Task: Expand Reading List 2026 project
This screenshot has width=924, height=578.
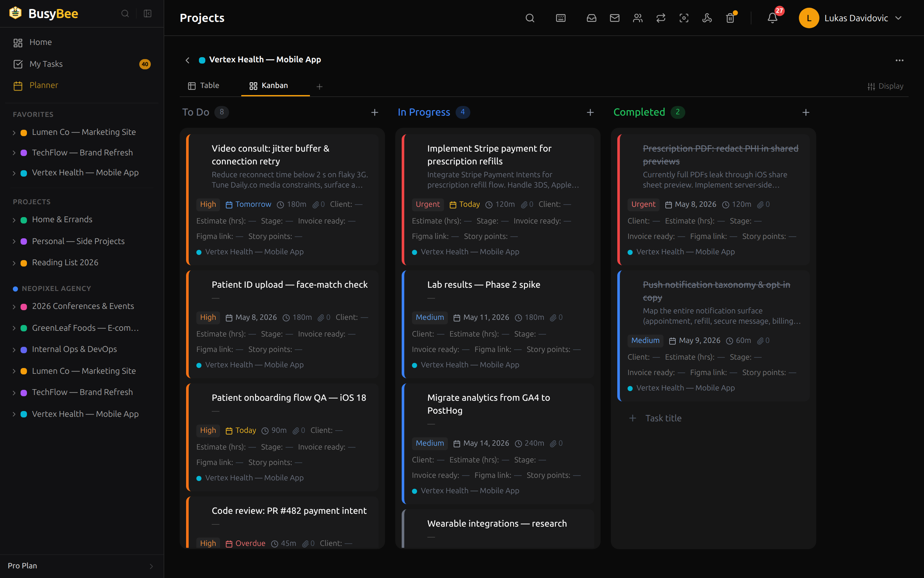Action: point(14,263)
